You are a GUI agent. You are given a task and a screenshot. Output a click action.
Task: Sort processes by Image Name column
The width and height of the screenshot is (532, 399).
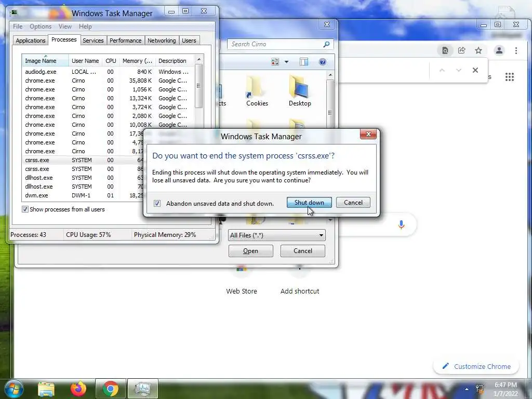pos(45,61)
